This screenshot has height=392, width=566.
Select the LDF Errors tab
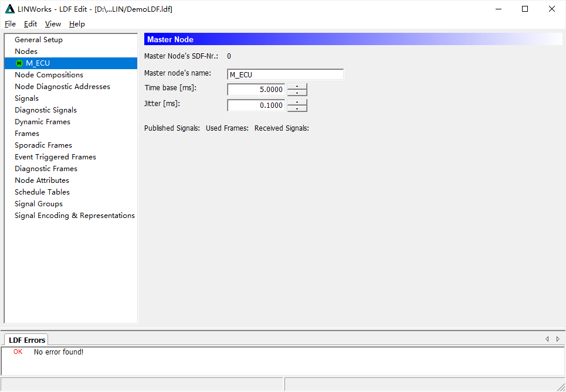pos(27,340)
